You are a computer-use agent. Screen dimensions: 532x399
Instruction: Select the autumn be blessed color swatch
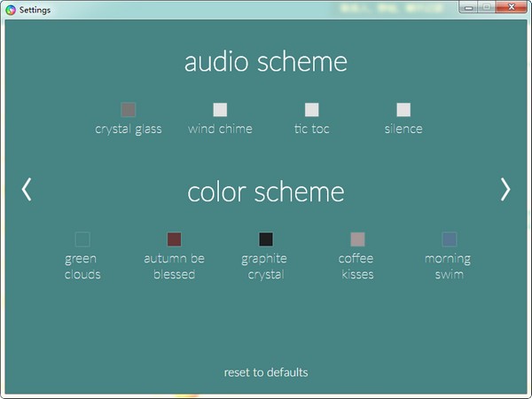[x=174, y=239]
